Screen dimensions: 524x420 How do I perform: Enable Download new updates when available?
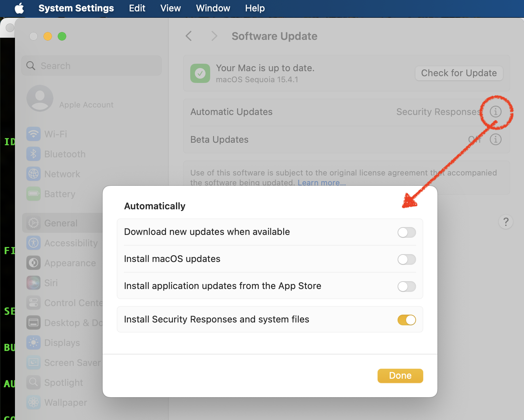point(406,232)
